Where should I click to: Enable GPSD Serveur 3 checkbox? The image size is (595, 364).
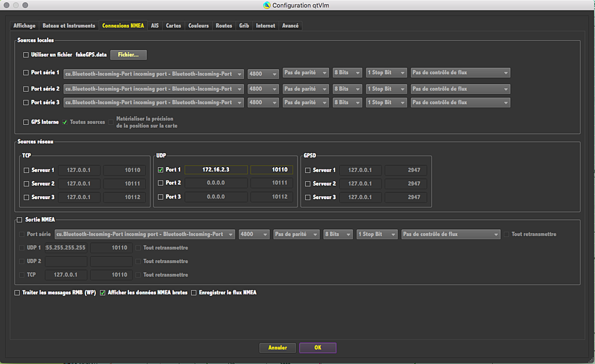308,197
